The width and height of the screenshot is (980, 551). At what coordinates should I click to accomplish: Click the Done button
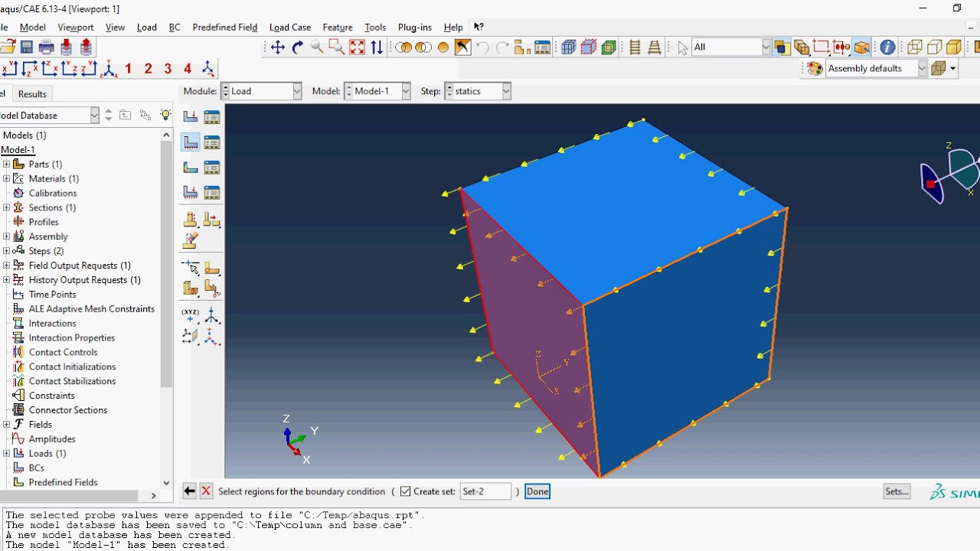(537, 491)
